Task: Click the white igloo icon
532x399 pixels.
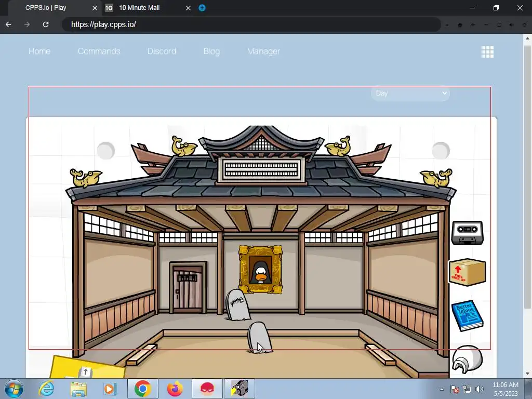Action: pyautogui.click(x=467, y=360)
